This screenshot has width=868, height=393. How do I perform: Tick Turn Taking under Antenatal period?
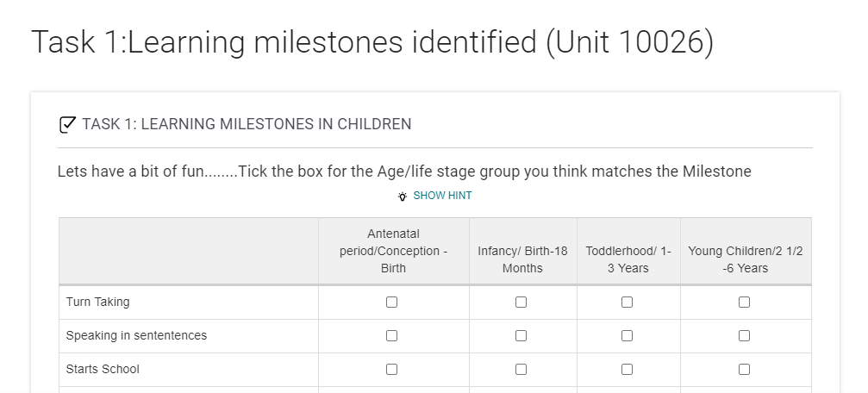[x=392, y=303]
